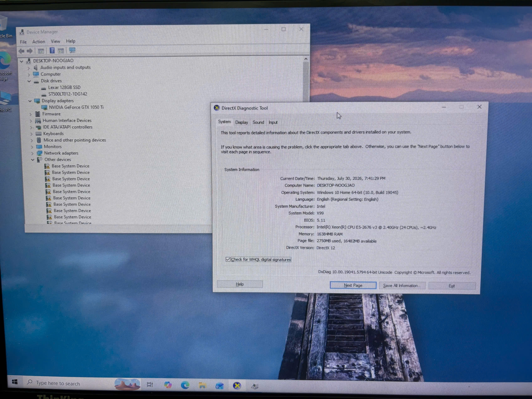This screenshot has width=532, height=399.
Task: Click the Type here to search box
Action: pyautogui.click(x=70, y=383)
